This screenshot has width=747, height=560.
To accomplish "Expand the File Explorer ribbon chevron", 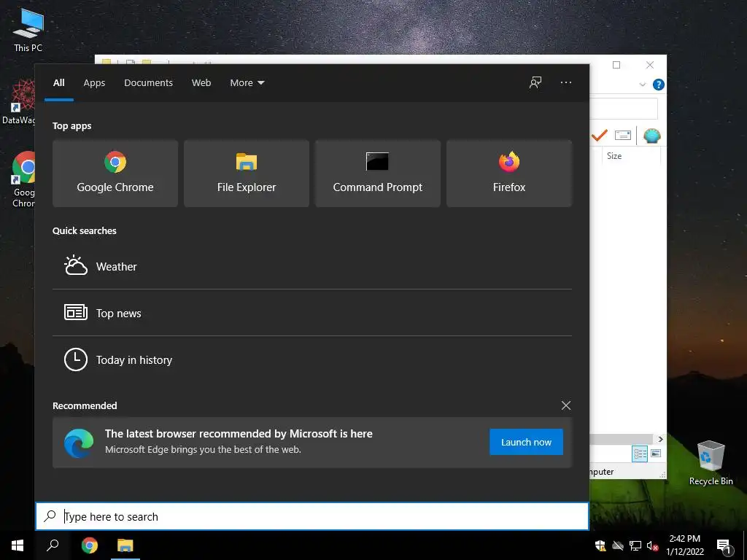I will coord(642,85).
